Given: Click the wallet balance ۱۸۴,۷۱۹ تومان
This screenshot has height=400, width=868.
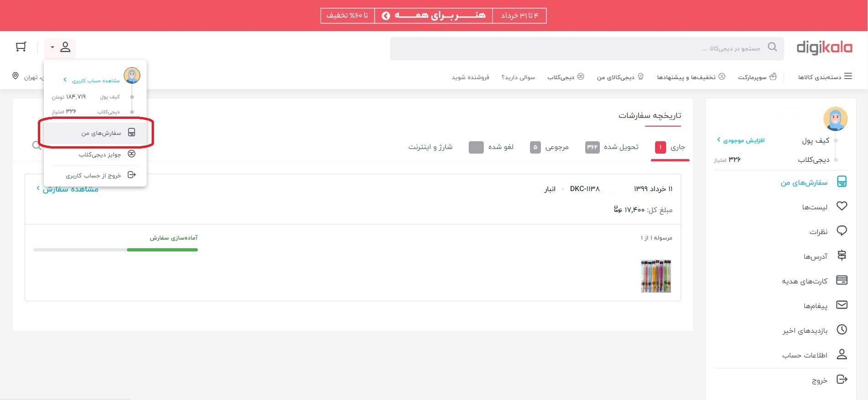Looking at the screenshot, I should point(69,97).
